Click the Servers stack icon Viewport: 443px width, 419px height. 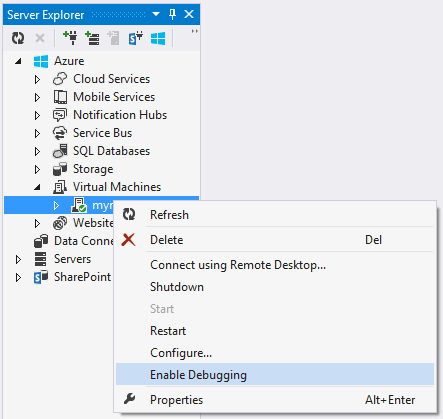coord(41,259)
